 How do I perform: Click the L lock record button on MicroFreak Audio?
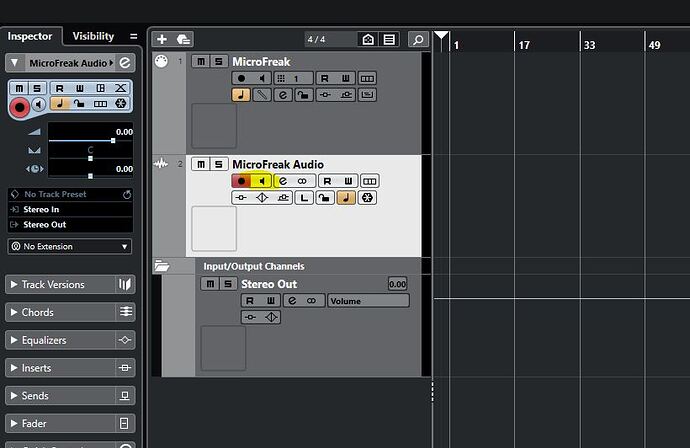[x=304, y=198]
